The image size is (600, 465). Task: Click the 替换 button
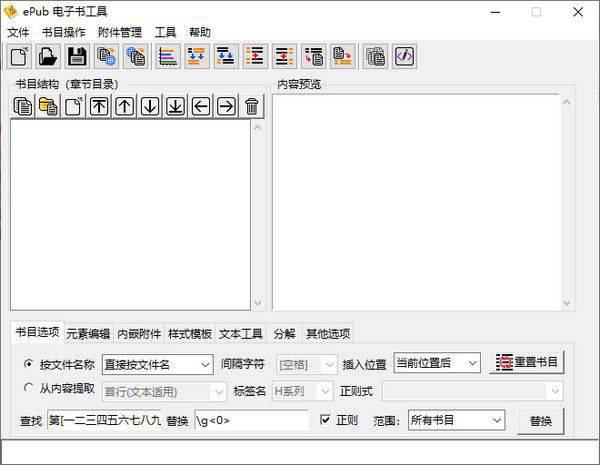click(540, 421)
